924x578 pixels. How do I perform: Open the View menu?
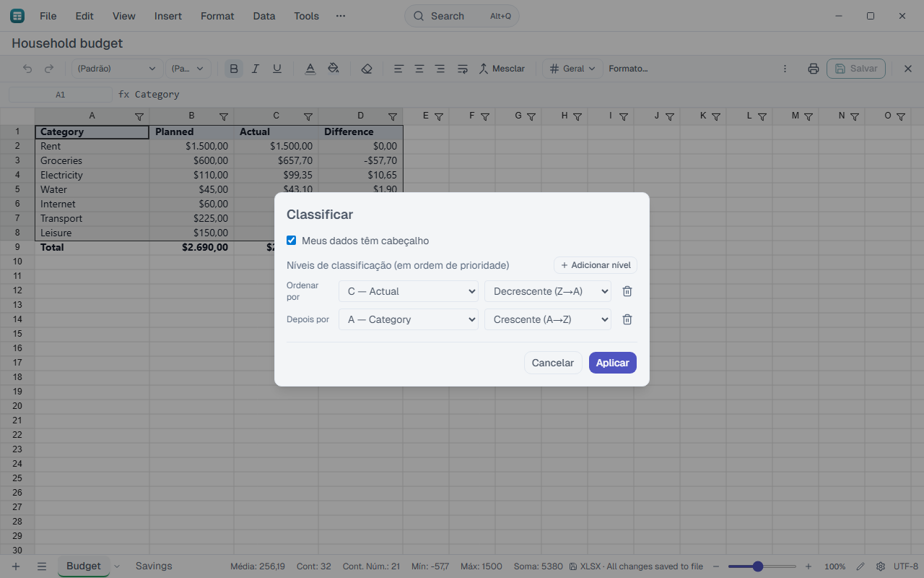(x=124, y=16)
